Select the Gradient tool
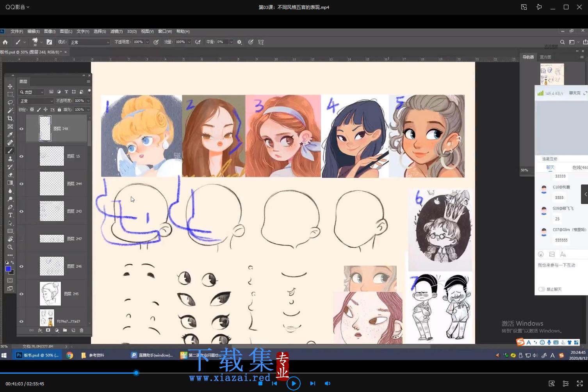This screenshot has width=588, height=392. pos(10,183)
